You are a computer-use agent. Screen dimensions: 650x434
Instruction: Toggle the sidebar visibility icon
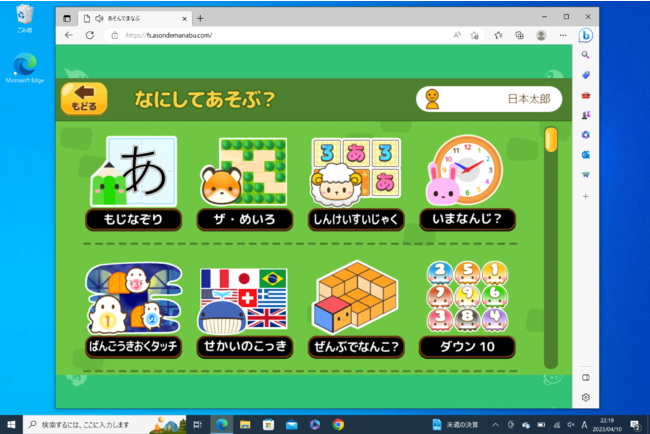pyautogui.click(x=585, y=378)
